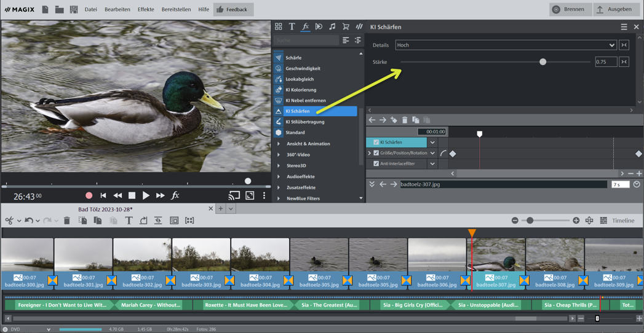Adjust the Stärke slider handle
This screenshot has height=333, width=644.
tap(543, 62)
